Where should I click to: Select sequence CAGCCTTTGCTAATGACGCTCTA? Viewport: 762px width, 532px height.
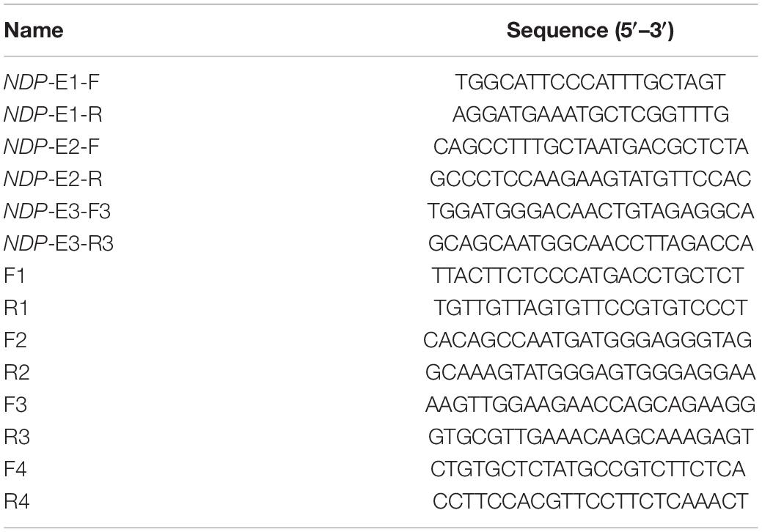[x=590, y=147]
